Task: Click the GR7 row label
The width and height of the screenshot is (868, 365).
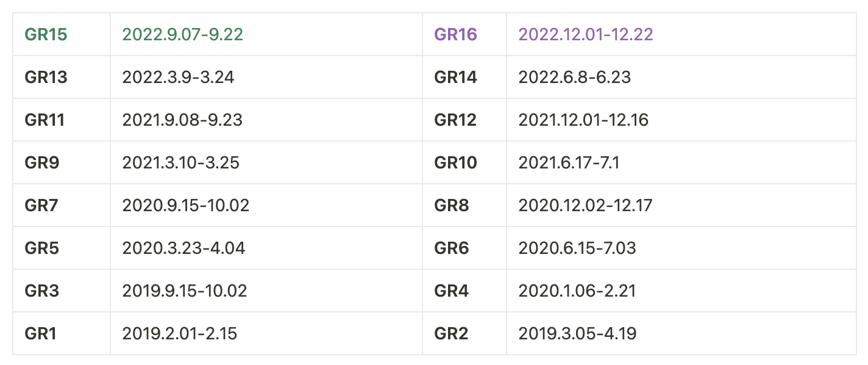Action: 41,205
